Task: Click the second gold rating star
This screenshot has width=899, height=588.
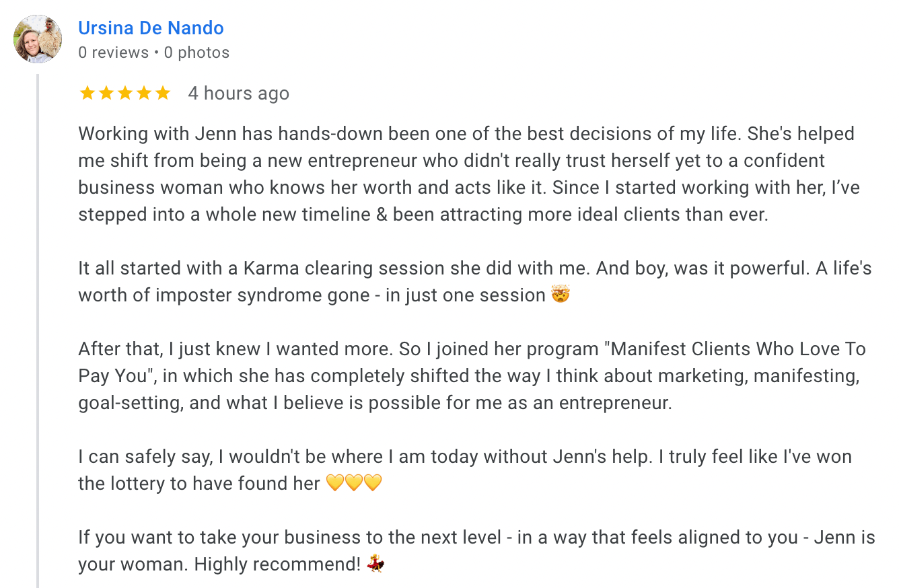Action: pos(106,93)
